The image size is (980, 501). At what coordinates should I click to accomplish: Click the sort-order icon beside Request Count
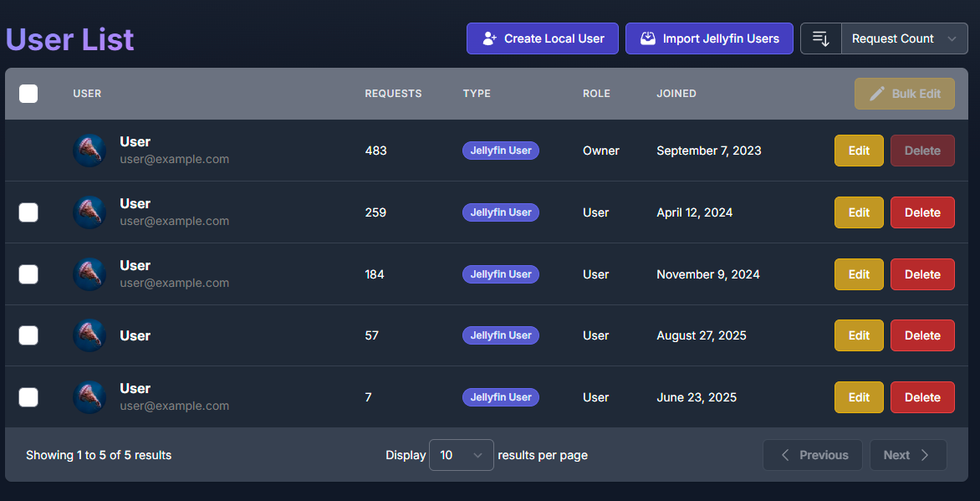819,38
